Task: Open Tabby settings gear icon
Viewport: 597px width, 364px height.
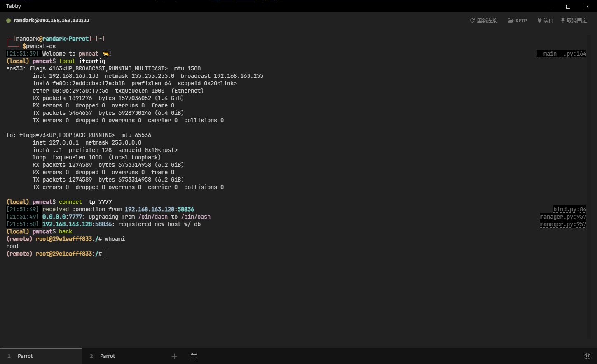Action: pos(588,356)
